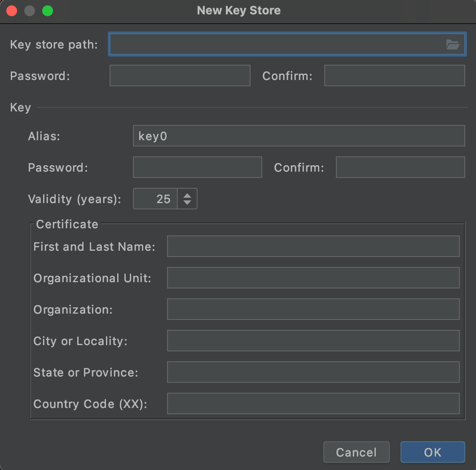The height and width of the screenshot is (470, 476).
Task: Click the green zoom window button
Action: (x=47, y=11)
